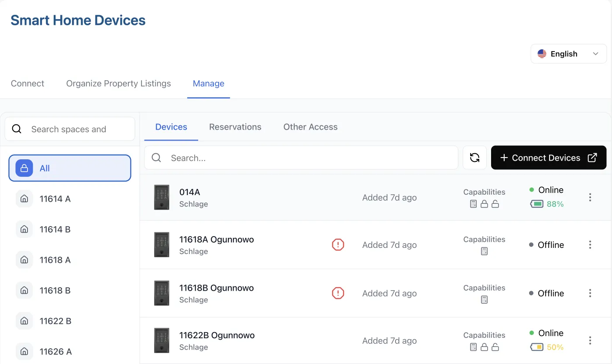Click the 11618B Ogunnowo device name

pyautogui.click(x=217, y=288)
